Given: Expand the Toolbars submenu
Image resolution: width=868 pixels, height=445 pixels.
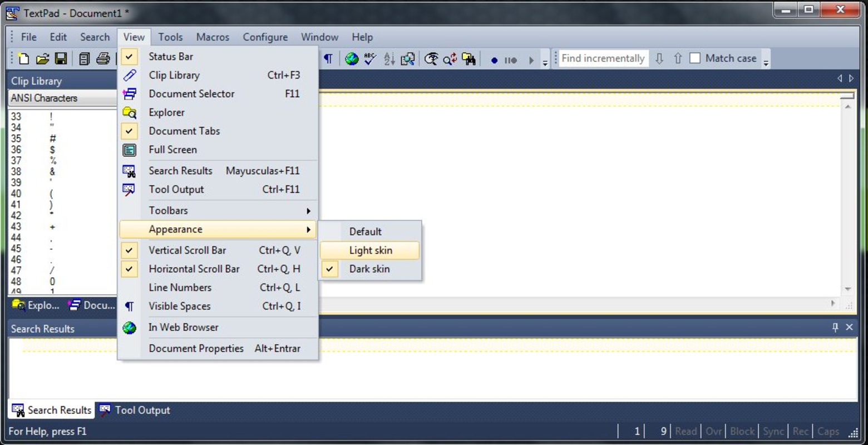Looking at the screenshot, I should pos(218,211).
